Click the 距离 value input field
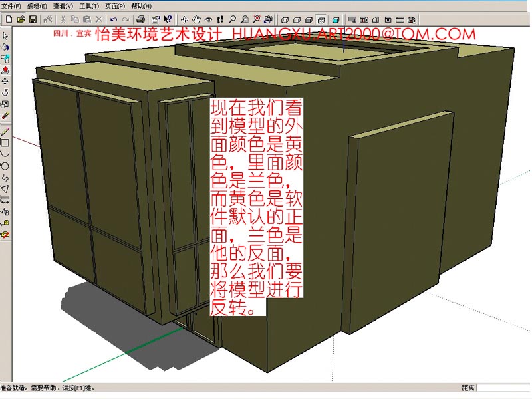Screen dimensions: 532x399 click(504, 388)
